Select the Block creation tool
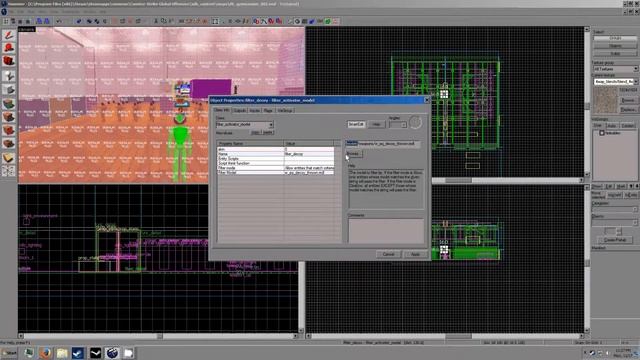This screenshot has width=640, height=360. (9, 90)
